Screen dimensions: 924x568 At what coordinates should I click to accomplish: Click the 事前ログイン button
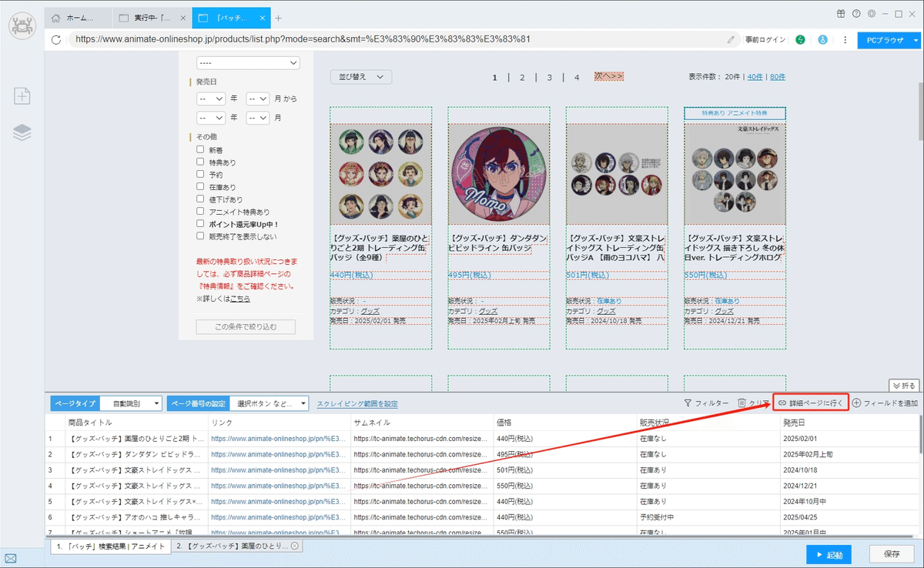[765, 39]
